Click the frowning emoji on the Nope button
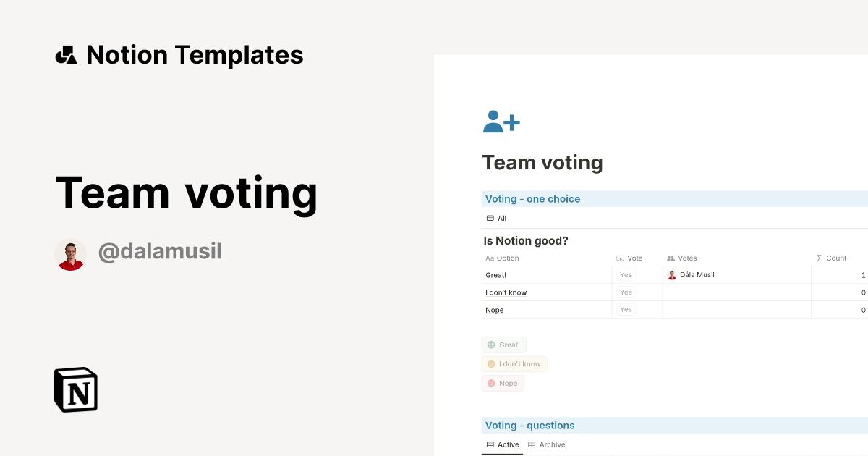Screen dimensions: 868x456 491,383
